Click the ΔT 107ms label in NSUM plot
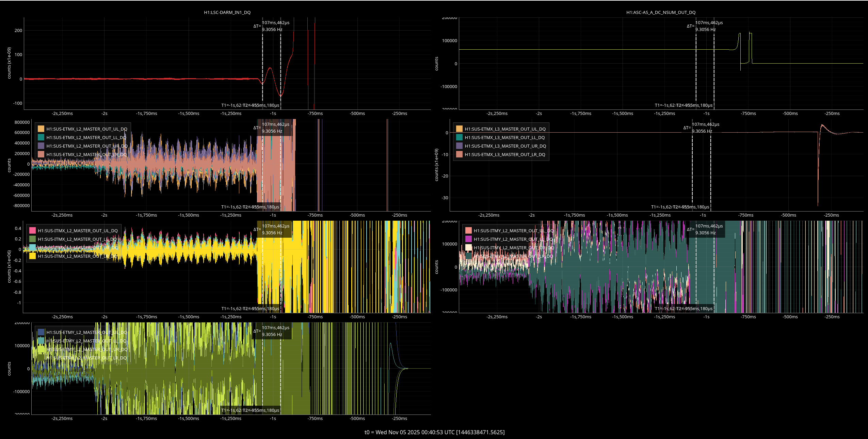 point(709,23)
